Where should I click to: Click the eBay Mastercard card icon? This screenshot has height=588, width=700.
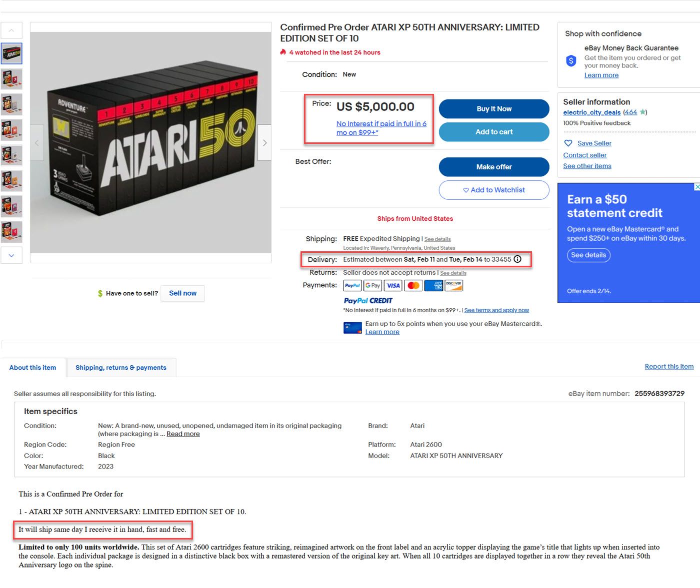point(352,328)
